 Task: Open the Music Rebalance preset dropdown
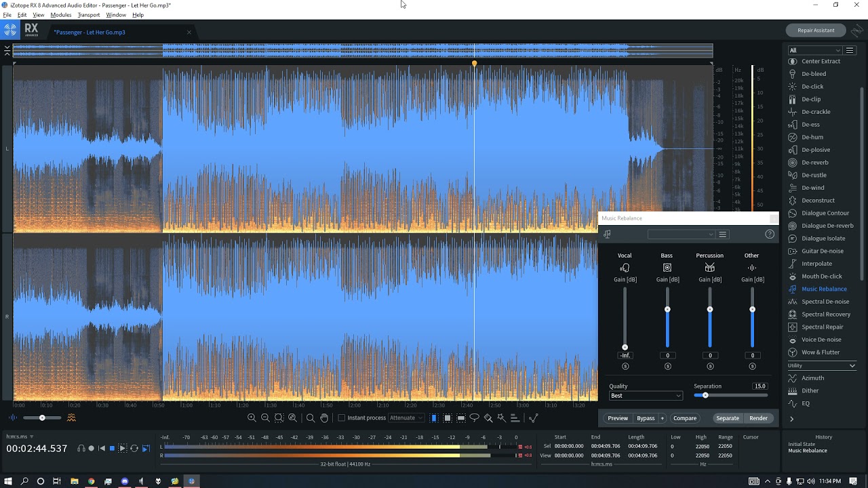[x=682, y=235]
